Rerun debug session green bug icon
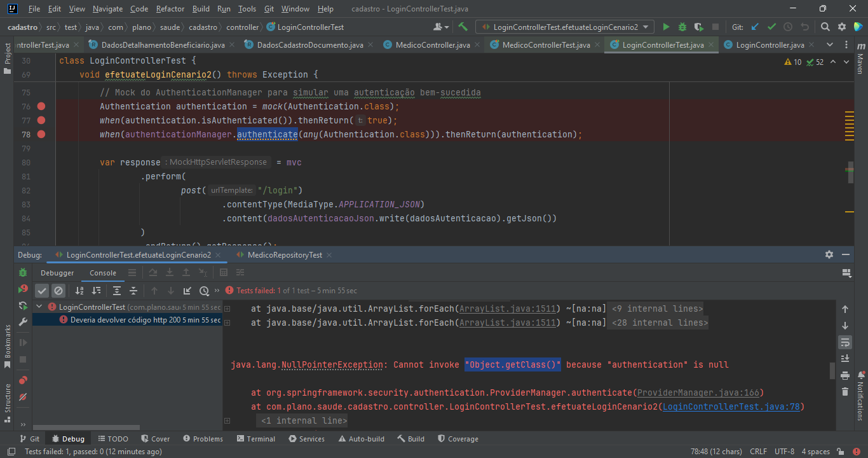The image size is (868, 458). 23,273
